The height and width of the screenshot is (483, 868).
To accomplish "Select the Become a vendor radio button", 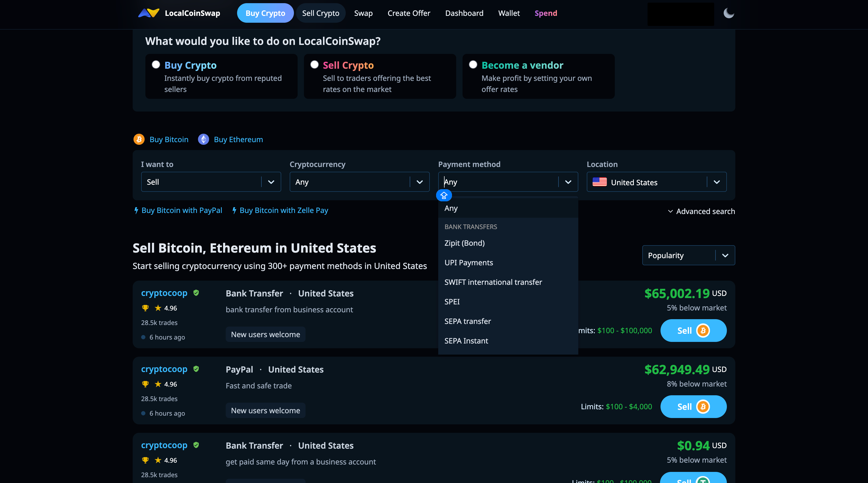I will 473,65.
